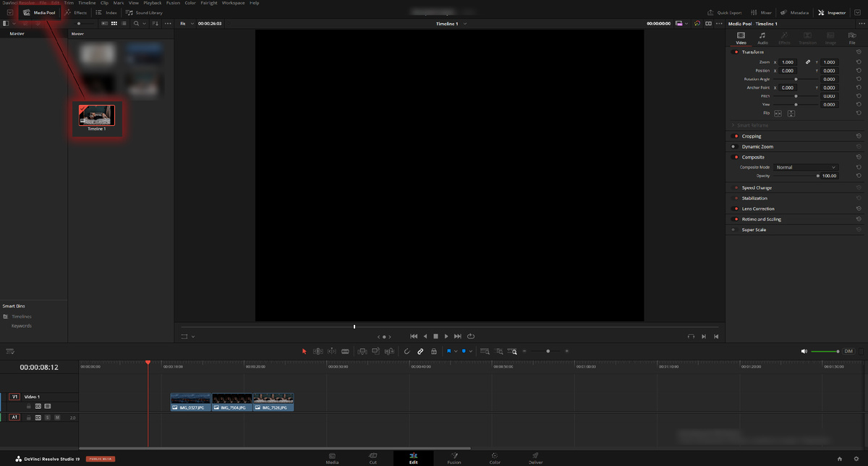The width and height of the screenshot is (868, 466).
Task: Activate the Trim edit mode
Action: tap(318, 351)
